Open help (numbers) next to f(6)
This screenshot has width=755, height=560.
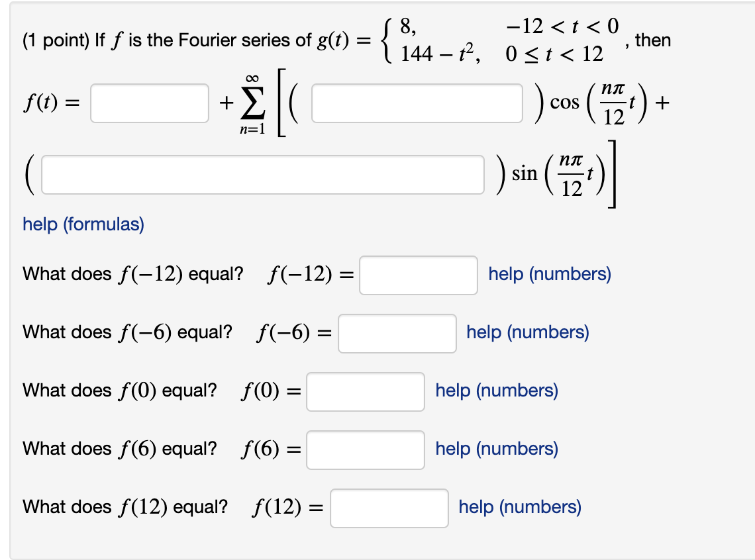pyautogui.click(x=495, y=449)
